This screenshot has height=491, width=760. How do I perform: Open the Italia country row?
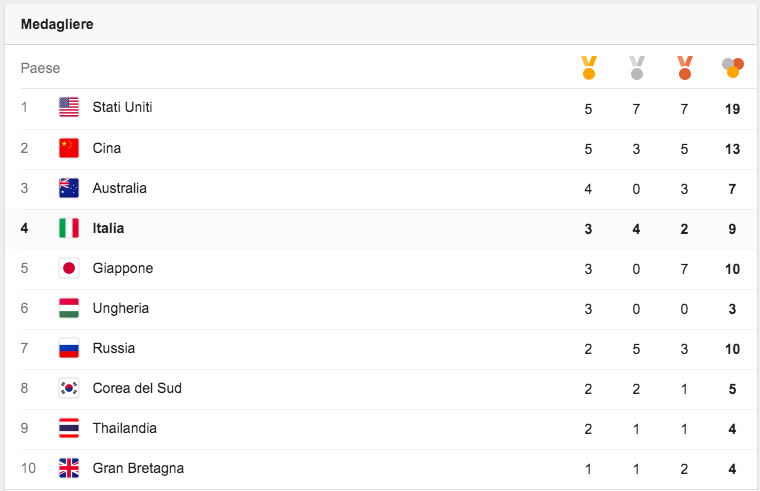108,228
